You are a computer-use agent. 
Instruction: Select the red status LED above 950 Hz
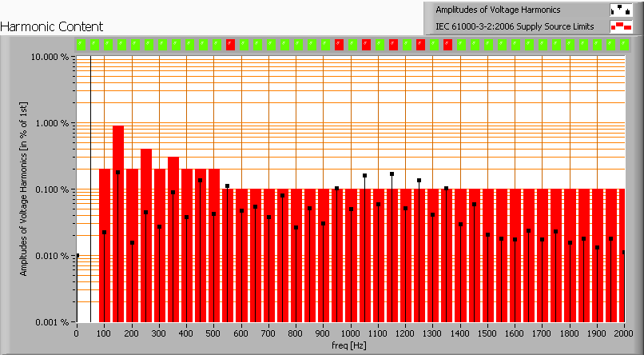click(x=339, y=44)
